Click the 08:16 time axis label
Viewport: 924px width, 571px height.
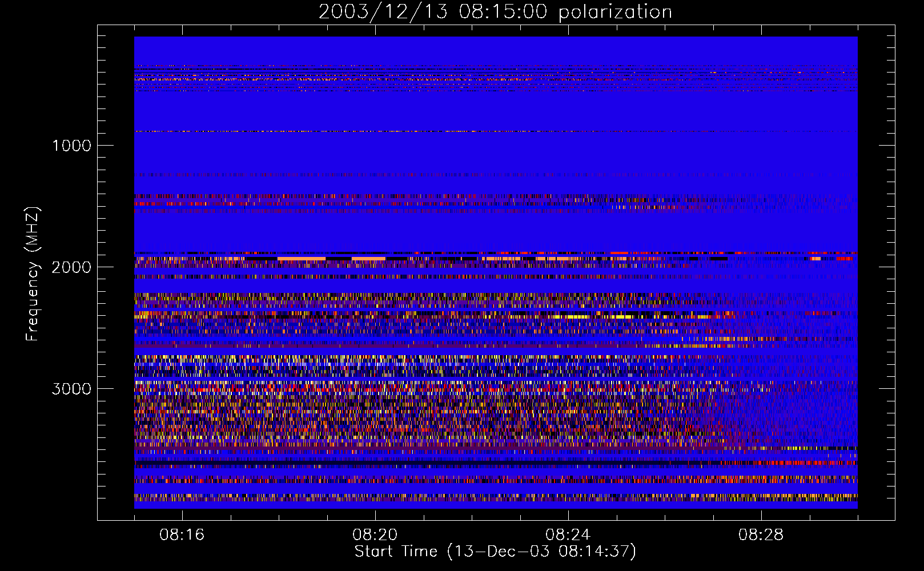pos(182,535)
